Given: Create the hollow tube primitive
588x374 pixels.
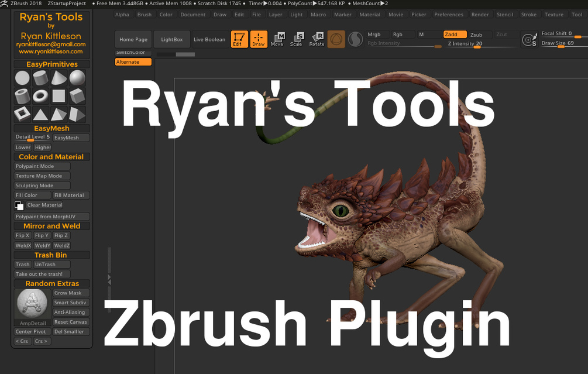Looking at the screenshot, I should point(22,96).
